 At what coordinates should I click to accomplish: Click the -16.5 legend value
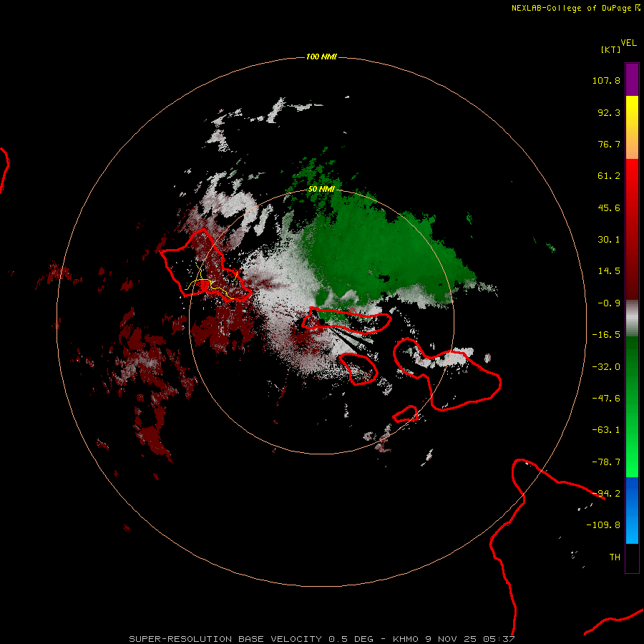coord(606,335)
